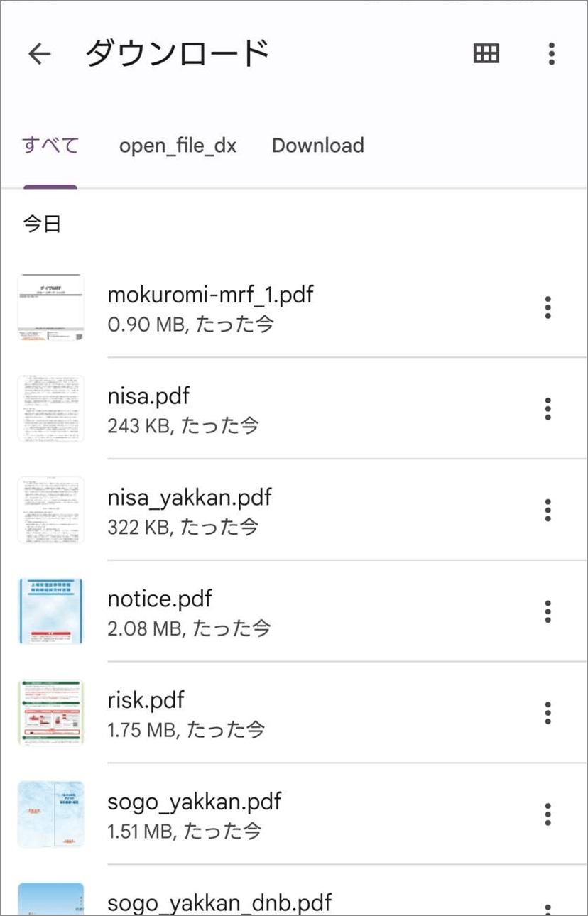Open options for mokuromi-mrf_1.pdf
The image size is (588, 916).
point(548,308)
